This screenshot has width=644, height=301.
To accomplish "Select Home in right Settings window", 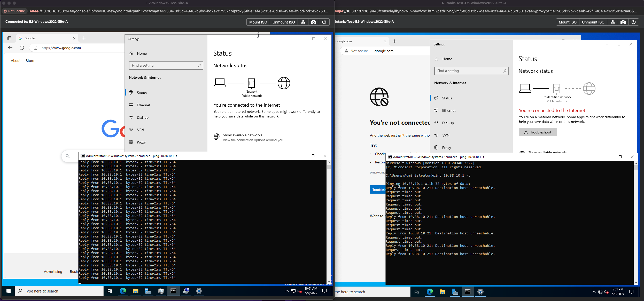I will 471,59.
